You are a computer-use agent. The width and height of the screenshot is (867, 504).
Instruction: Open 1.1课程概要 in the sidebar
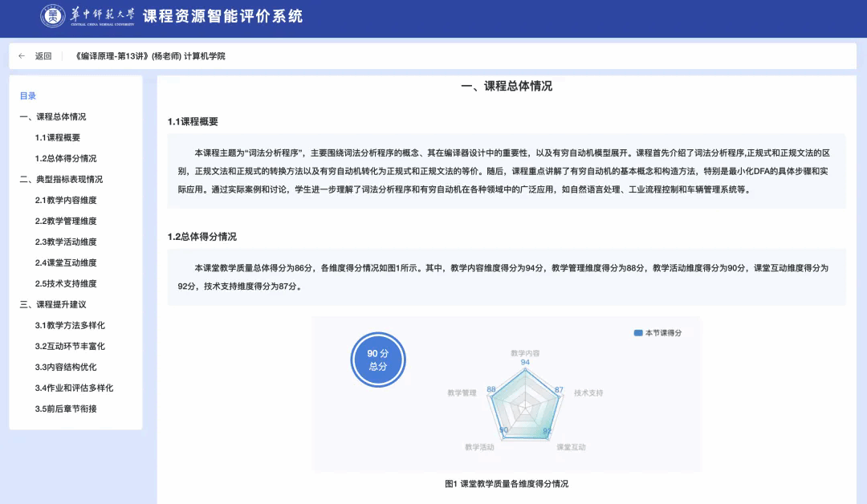pyautogui.click(x=58, y=137)
